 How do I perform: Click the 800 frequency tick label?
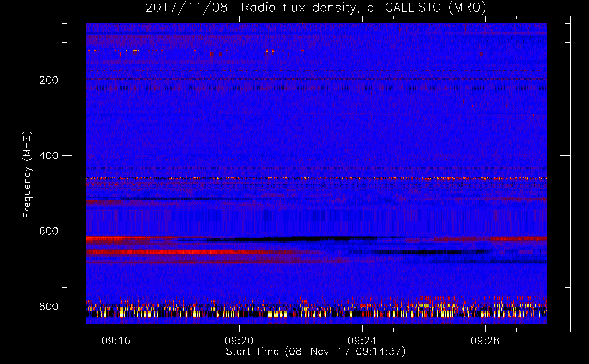[49, 307]
